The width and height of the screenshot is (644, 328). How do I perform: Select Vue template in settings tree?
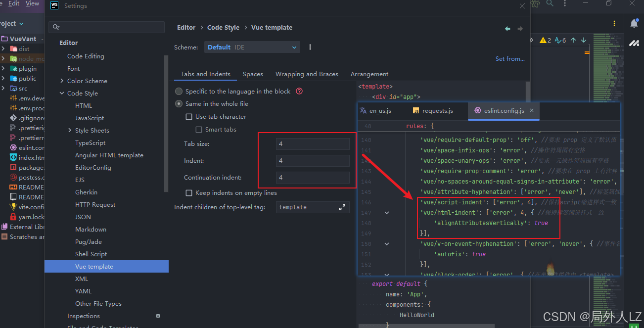106,267
